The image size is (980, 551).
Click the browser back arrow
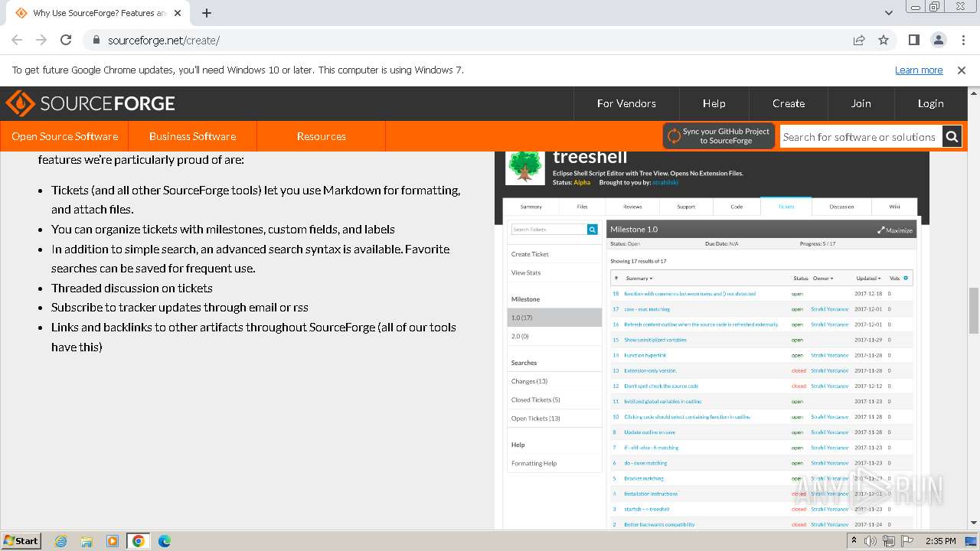[17, 41]
